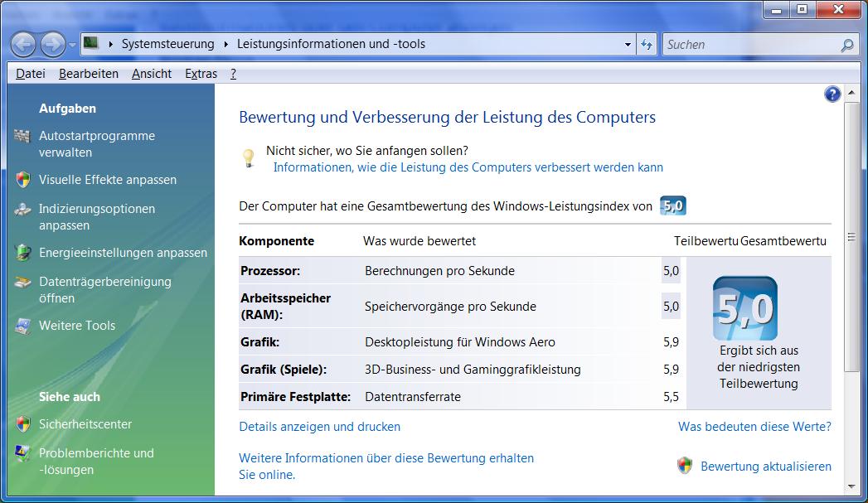Screen dimensions: 868x503
Task: Click Energieeinstellungen battery icon
Action: [x=22, y=253]
